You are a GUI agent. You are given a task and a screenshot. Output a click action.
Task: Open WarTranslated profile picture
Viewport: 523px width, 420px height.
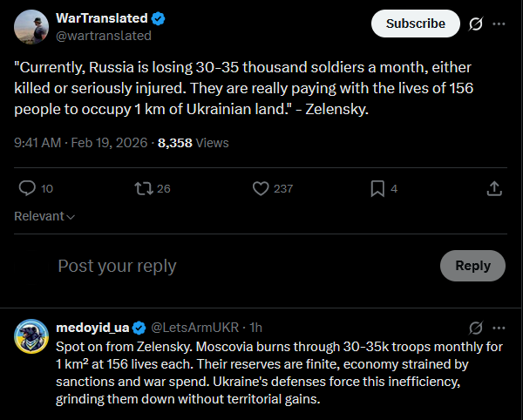click(x=31, y=27)
